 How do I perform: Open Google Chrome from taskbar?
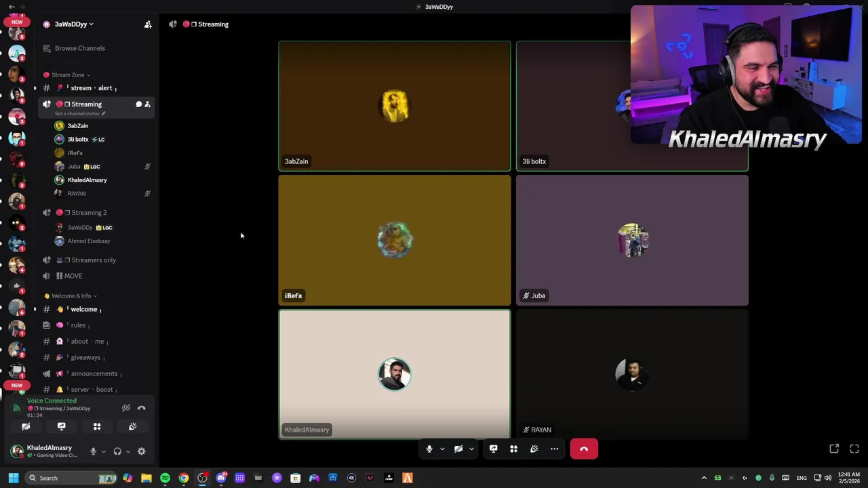[x=184, y=478]
